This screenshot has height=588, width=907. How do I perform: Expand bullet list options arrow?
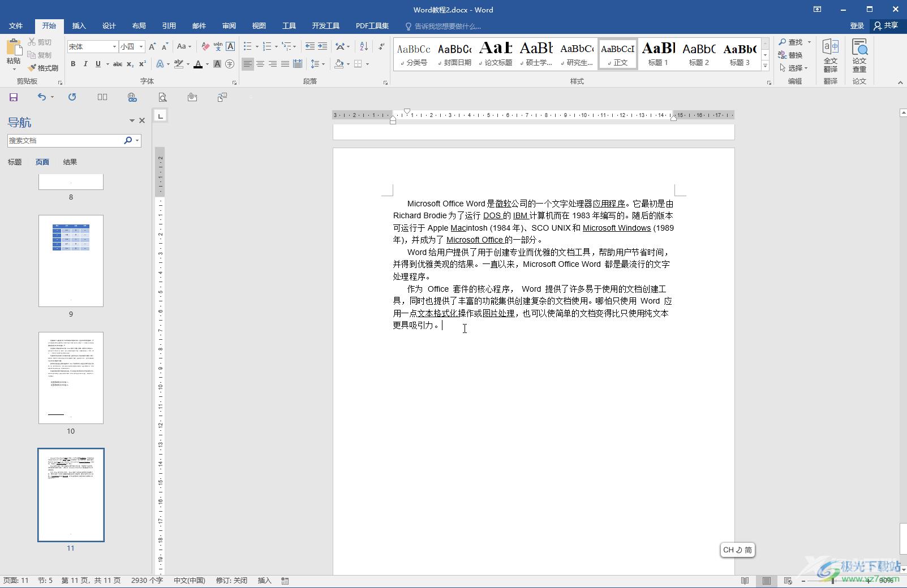point(256,46)
